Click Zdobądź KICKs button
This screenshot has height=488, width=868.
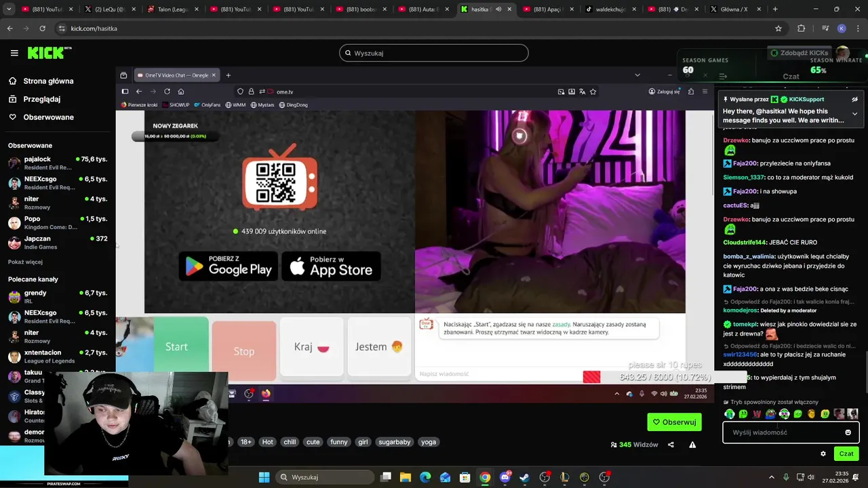coord(800,53)
